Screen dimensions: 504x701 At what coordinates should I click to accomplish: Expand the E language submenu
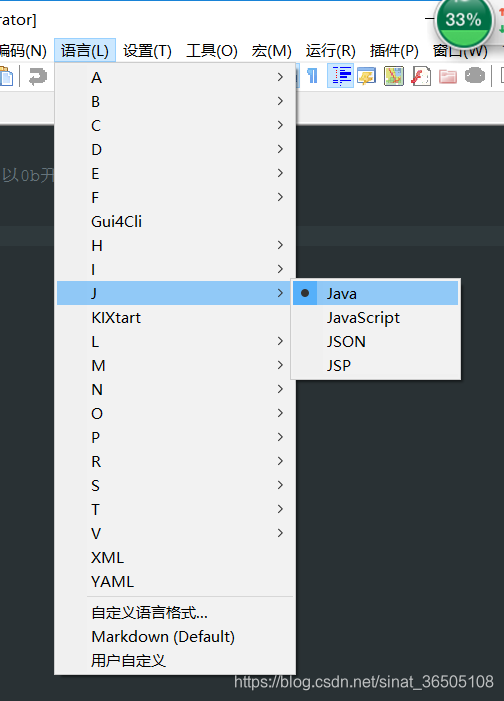175,173
